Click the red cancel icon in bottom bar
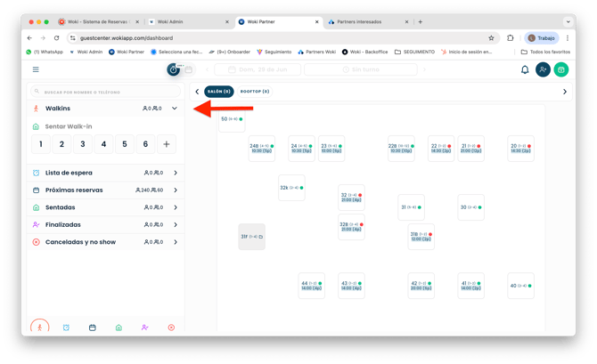The height and width of the screenshot is (364, 597). pyautogui.click(x=171, y=328)
